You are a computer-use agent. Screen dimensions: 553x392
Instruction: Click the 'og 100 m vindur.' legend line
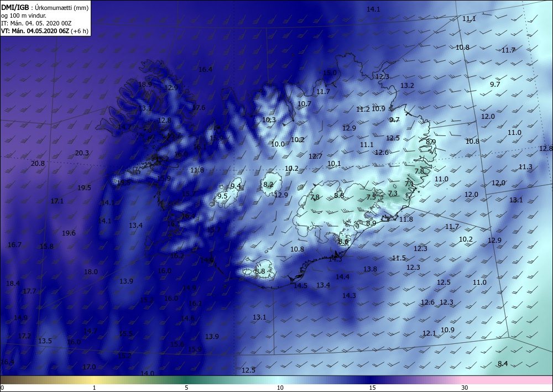24,15
